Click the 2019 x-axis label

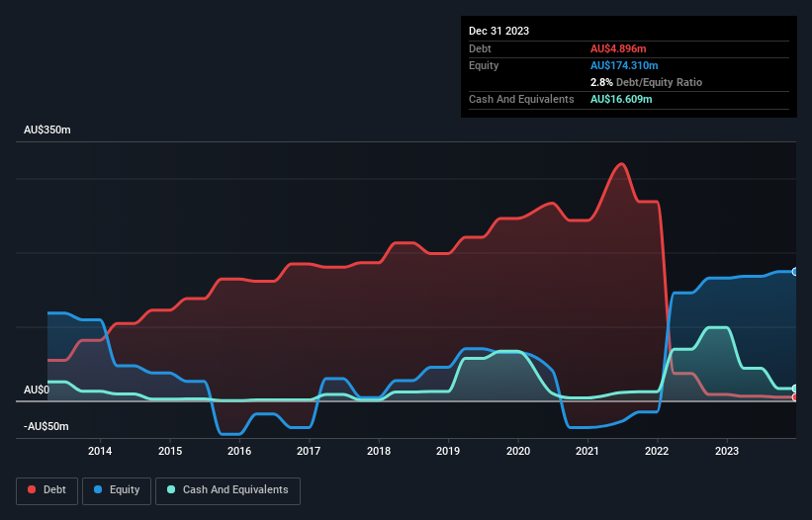click(448, 451)
